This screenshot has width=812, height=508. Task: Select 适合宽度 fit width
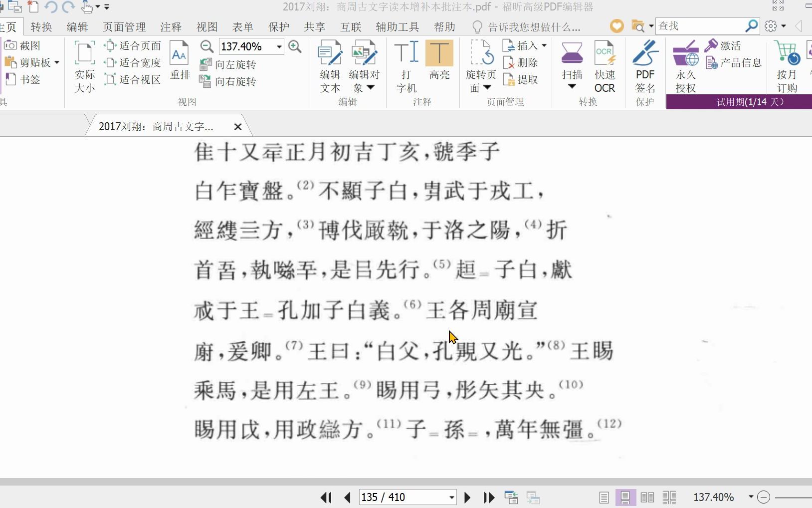click(133, 63)
